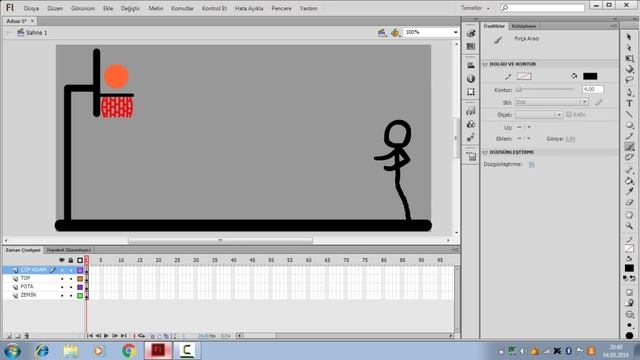Switch to the Kütüphane tab

pyautogui.click(x=524, y=26)
